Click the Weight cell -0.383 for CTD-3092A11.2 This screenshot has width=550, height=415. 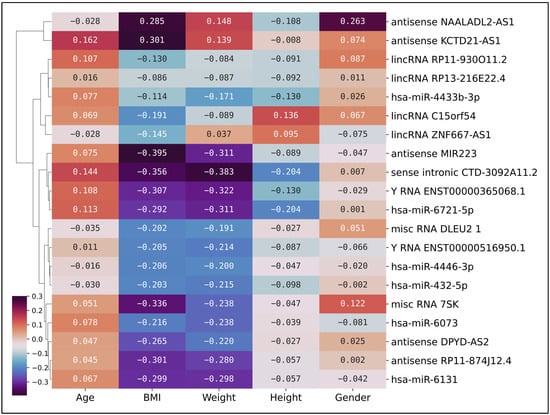coord(219,172)
